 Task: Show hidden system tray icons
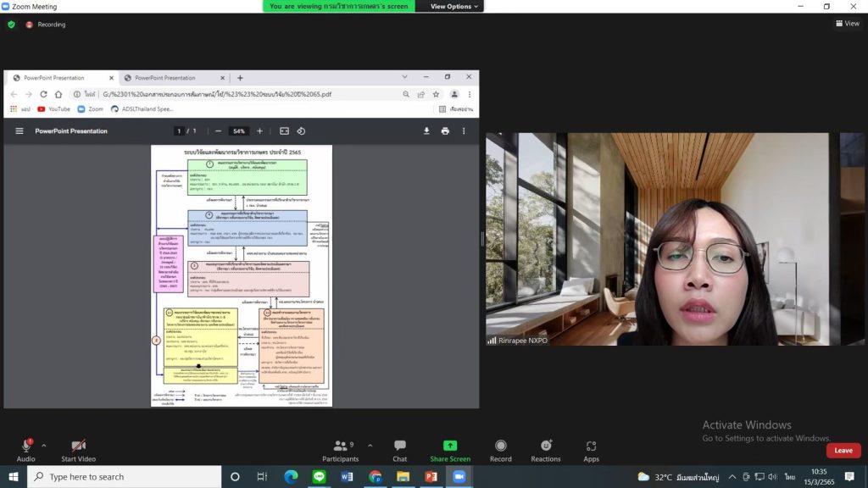pyautogui.click(x=732, y=476)
